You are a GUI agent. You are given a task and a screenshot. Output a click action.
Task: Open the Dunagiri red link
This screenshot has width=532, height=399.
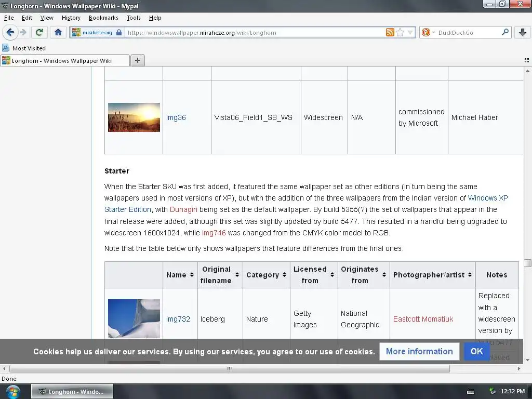pos(183,209)
